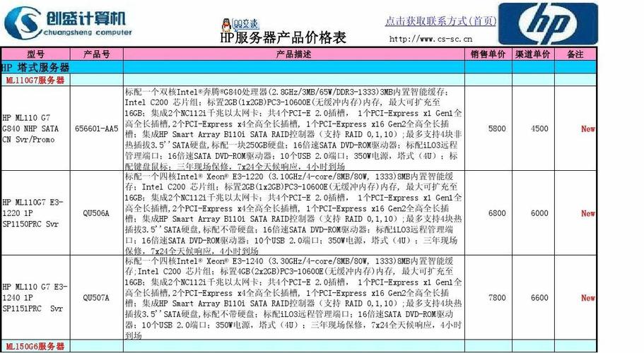Select channel price 6600 cell
This screenshot has height=353, width=644.
(533, 298)
